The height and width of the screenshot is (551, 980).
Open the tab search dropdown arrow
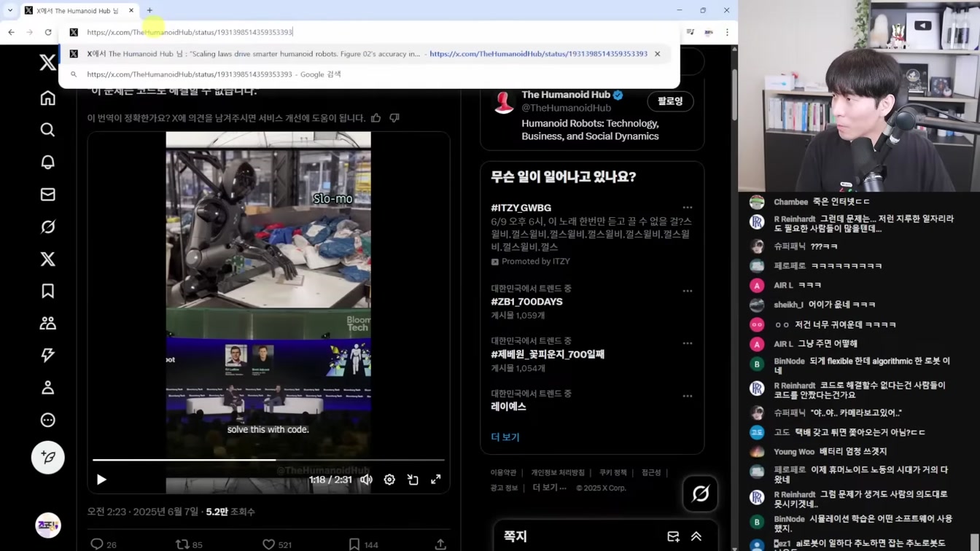(x=10, y=10)
